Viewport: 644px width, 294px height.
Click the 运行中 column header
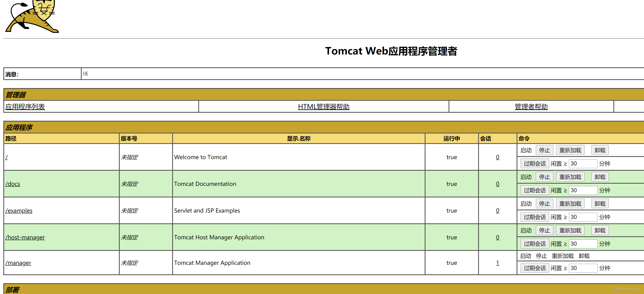click(452, 139)
